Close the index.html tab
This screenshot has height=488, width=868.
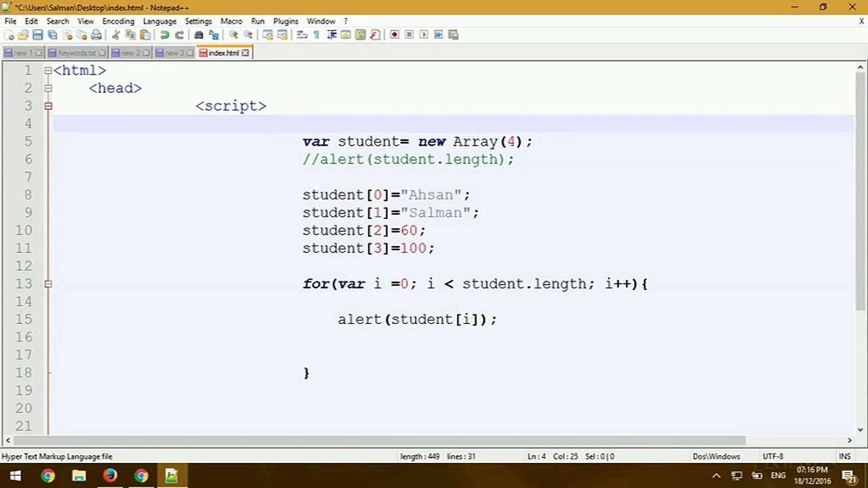(x=245, y=53)
